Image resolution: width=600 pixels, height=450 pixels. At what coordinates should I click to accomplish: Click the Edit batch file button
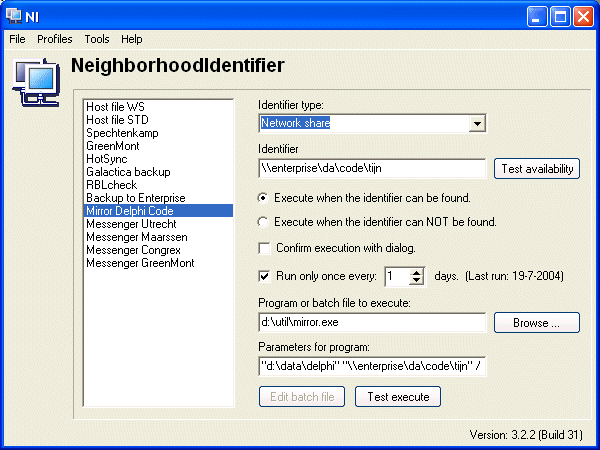[x=302, y=397]
